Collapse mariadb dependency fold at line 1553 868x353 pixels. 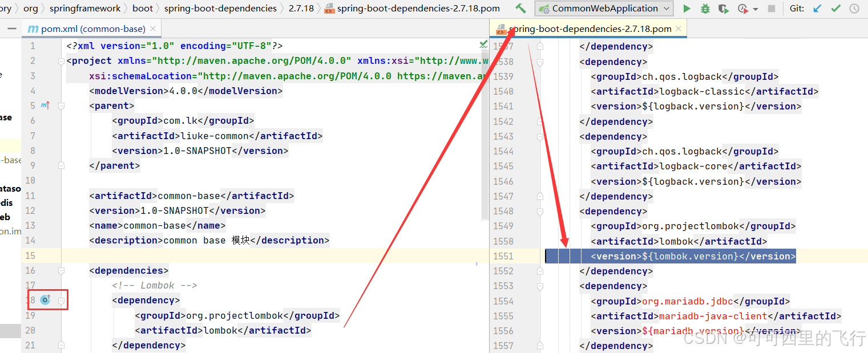pyautogui.click(x=540, y=286)
